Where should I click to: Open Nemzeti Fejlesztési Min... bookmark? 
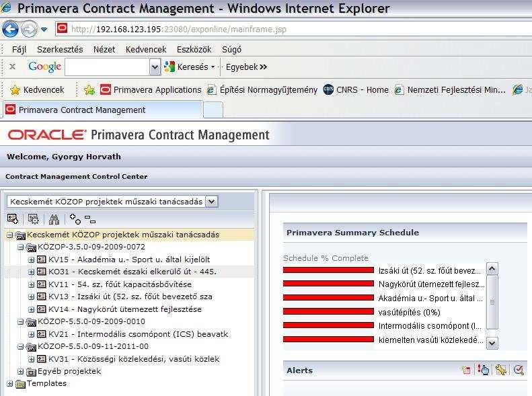[x=450, y=90]
